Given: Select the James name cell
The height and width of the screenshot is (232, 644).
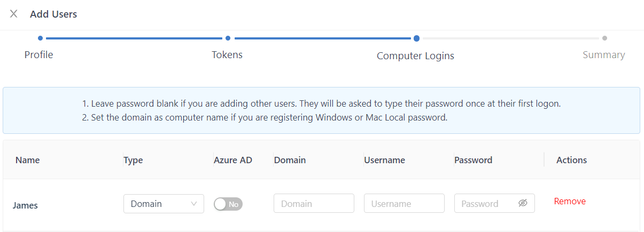Looking at the screenshot, I should coord(26,205).
